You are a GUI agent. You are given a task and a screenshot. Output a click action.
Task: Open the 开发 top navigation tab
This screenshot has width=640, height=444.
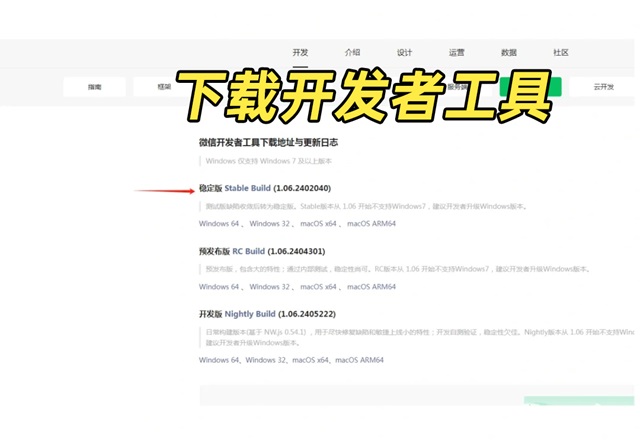click(300, 53)
